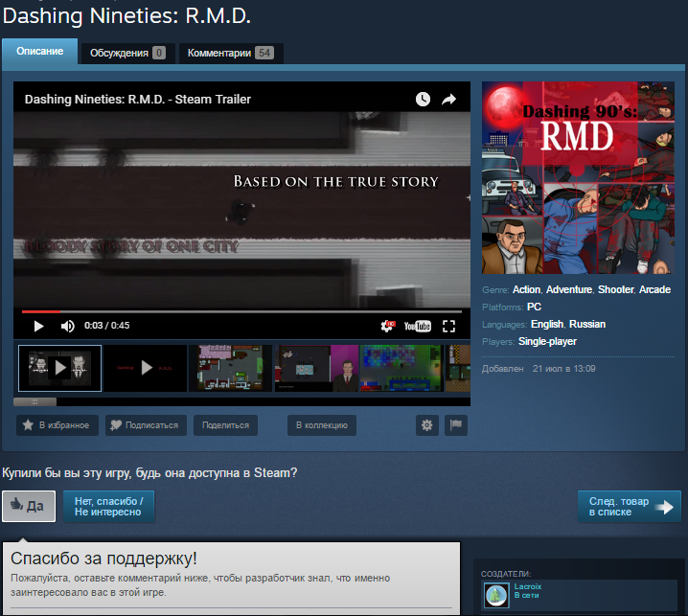Switch to the Обсуждения tab
This screenshot has width=688, height=616.
tap(127, 53)
